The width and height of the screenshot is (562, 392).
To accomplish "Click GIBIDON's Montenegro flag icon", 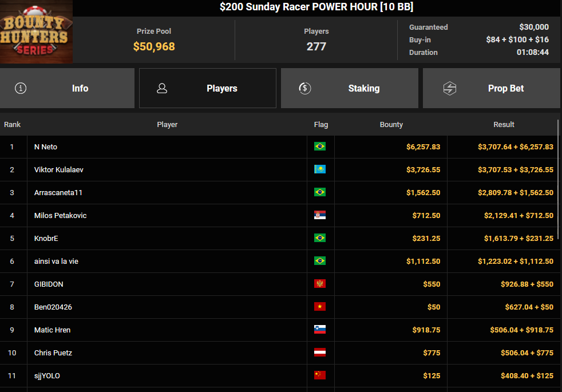I will point(320,284).
